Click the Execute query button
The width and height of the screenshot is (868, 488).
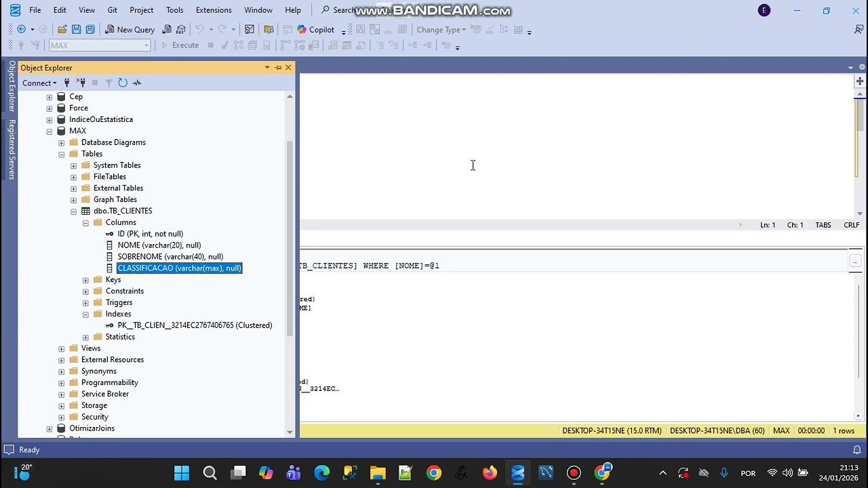click(180, 45)
